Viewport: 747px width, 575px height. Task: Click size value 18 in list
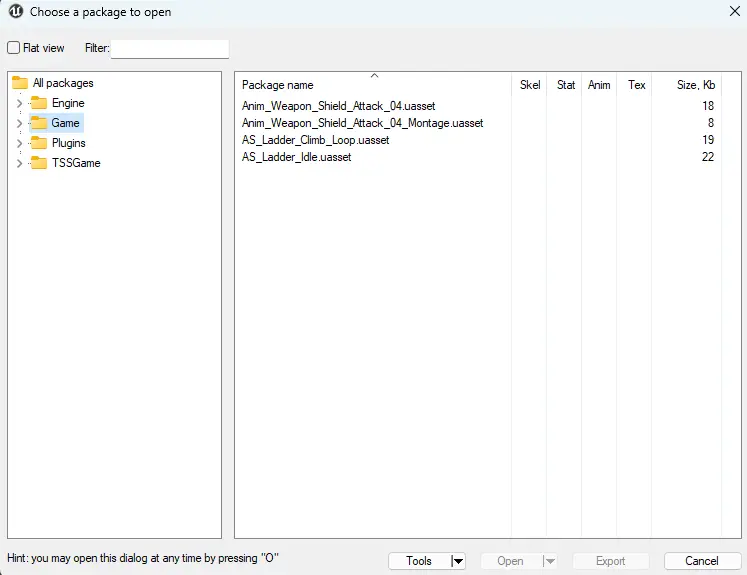click(x=708, y=106)
